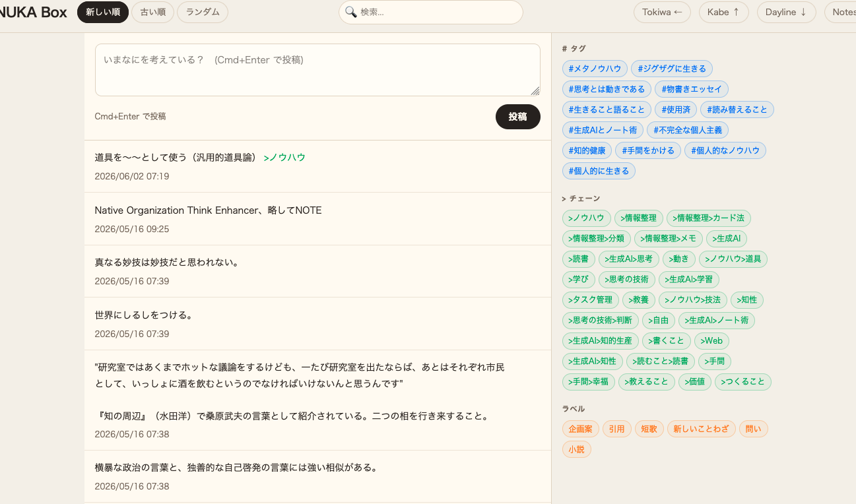Select the >書くこと chain chip

667,341
